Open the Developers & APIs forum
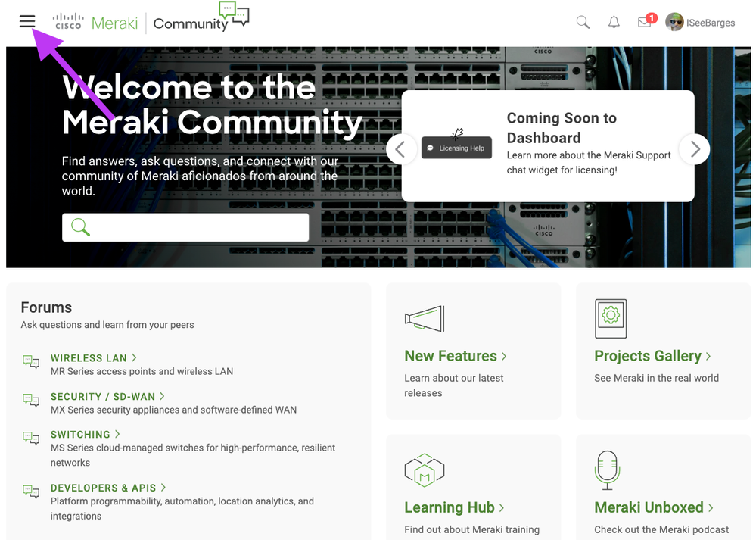 click(103, 488)
